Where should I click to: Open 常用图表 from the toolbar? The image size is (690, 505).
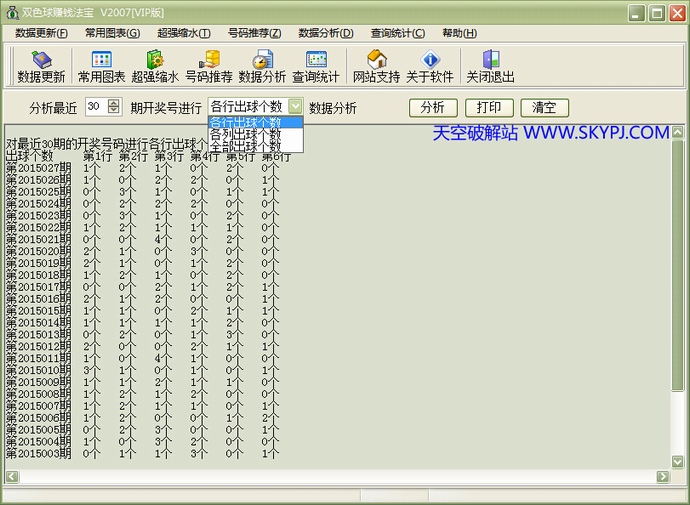[101, 66]
